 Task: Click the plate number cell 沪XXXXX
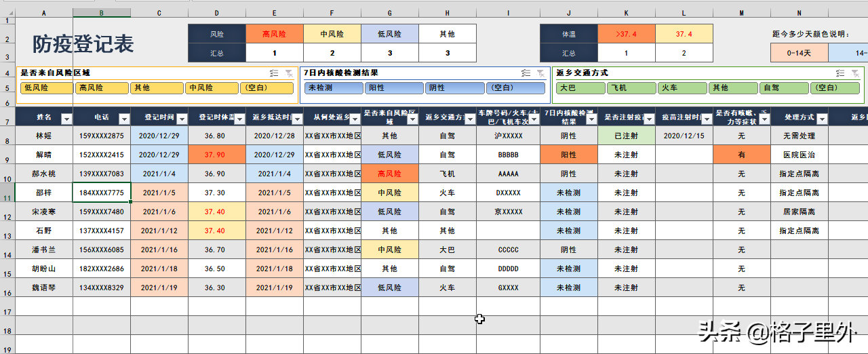509,136
